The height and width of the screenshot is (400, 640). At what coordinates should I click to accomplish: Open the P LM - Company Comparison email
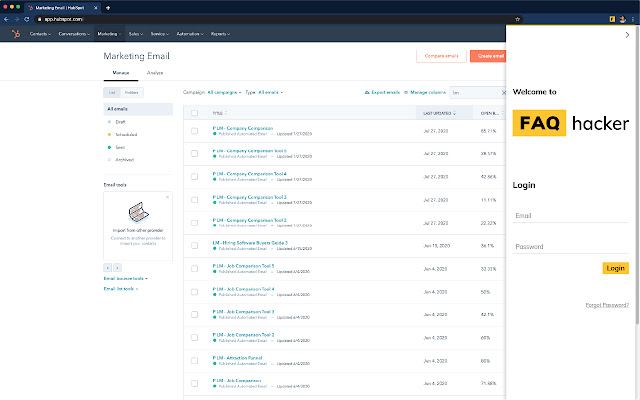pos(243,128)
